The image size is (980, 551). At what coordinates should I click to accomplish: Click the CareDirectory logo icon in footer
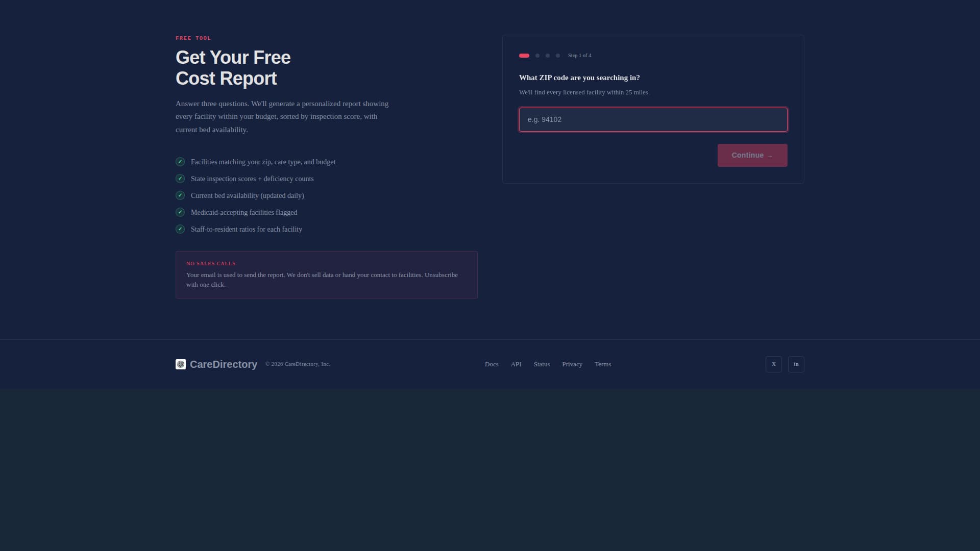coord(181,364)
